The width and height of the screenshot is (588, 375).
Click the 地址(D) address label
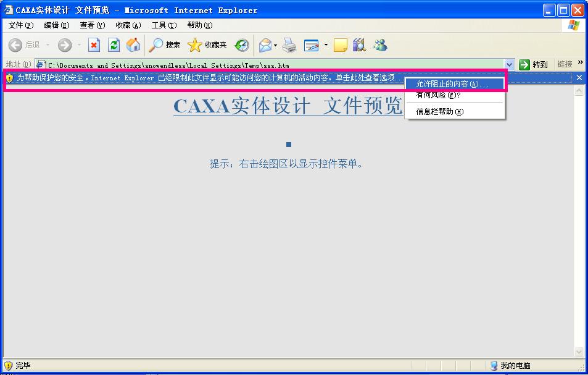point(18,64)
